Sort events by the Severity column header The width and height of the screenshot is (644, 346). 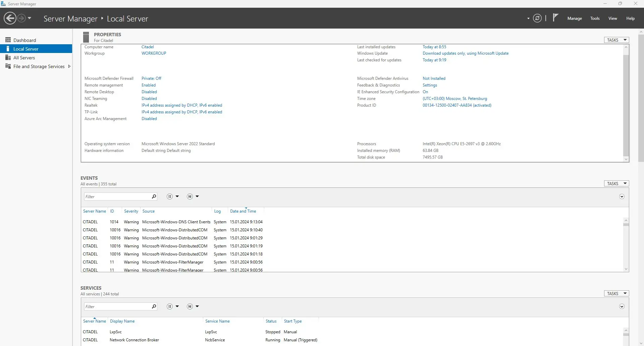pyautogui.click(x=131, y=211)
